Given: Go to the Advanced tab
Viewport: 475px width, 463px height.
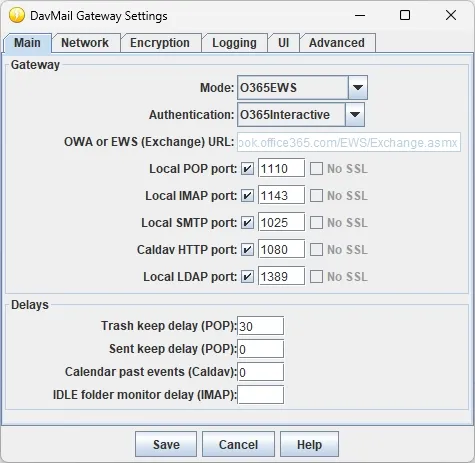Looking at the screenshot, I should pos(337,43).
